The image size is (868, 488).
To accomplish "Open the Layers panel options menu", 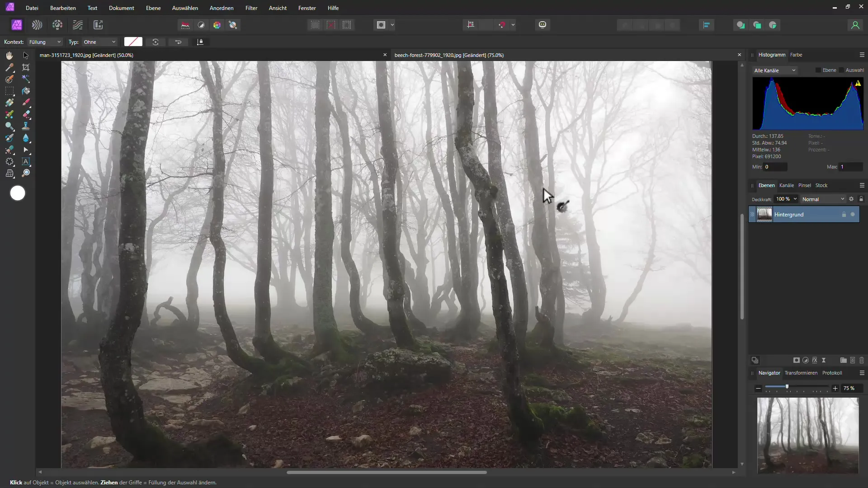I will (862, 185).
